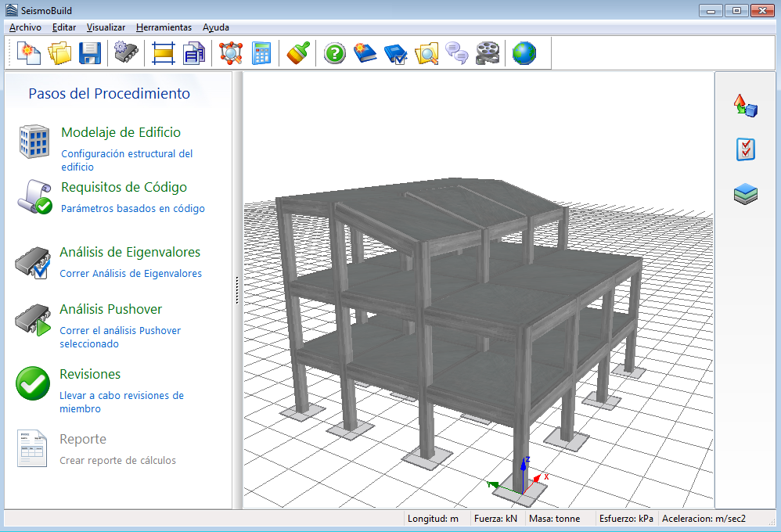Click the red checklist icon in right panel
The height and width of the screenshot is (532, 781).
pos(745,149)
